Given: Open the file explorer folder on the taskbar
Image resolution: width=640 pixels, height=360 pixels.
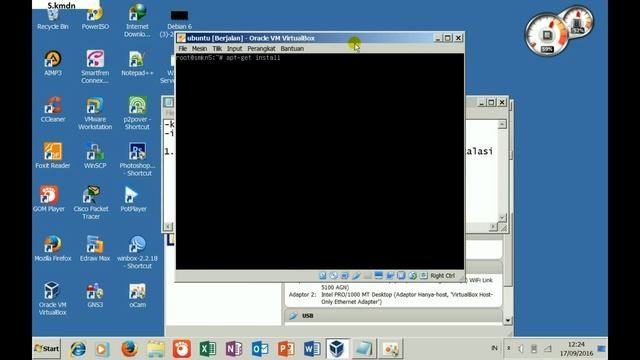Looking at the screenshot, I should [155, 349].
